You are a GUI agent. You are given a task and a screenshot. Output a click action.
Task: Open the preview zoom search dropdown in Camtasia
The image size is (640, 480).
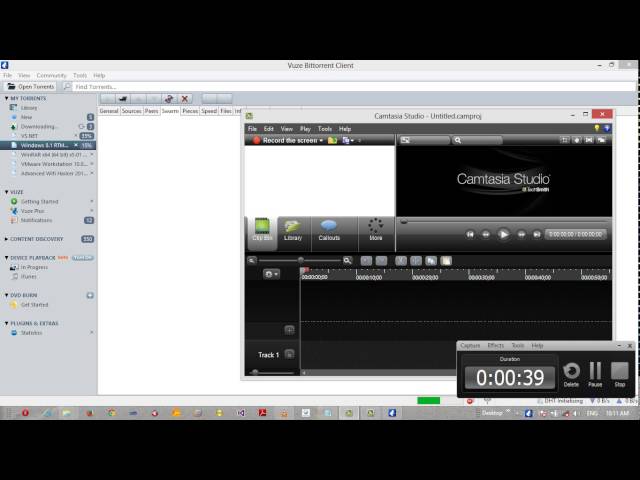point(477,140)
